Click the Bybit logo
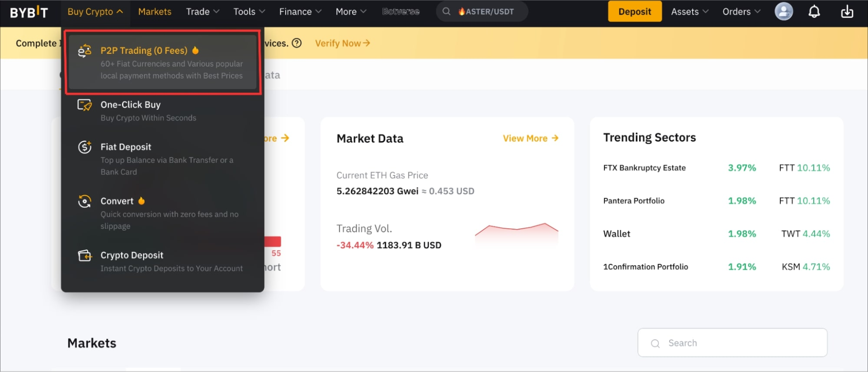This screenshot has width=868, height=372. pyautogui.click(x=29, y=12)
